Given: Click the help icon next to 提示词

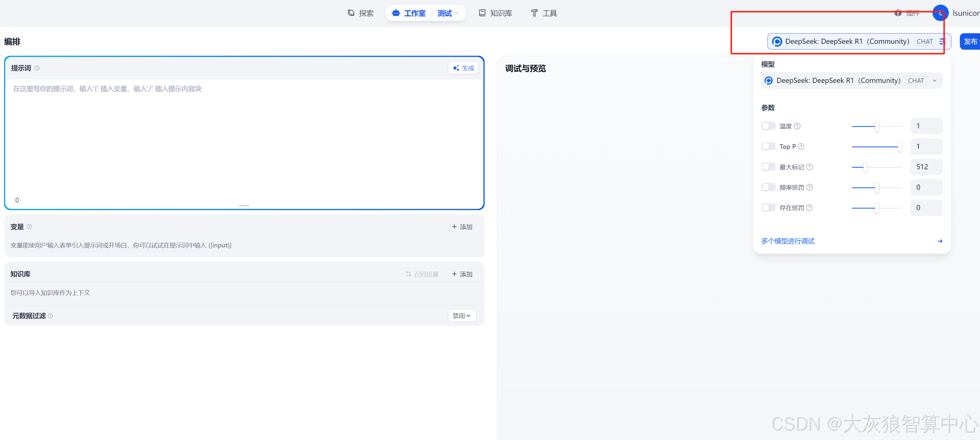Looking at the screenshot, I should point(37,68).
